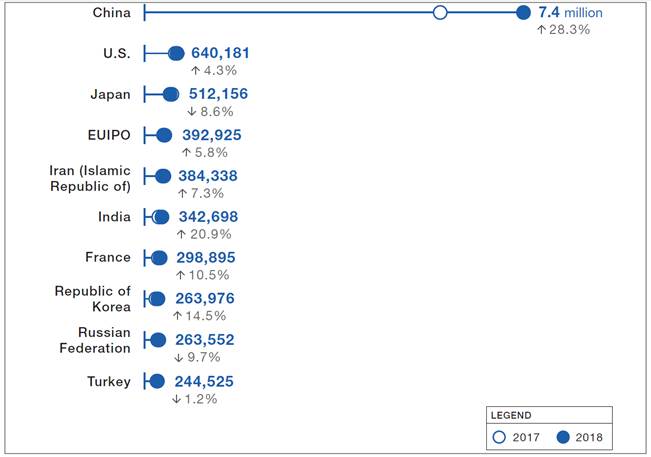Viewport: 651px width, 457px height.
Task: Toggle the 2017 legend hollow circle
Action: point(500,436)
